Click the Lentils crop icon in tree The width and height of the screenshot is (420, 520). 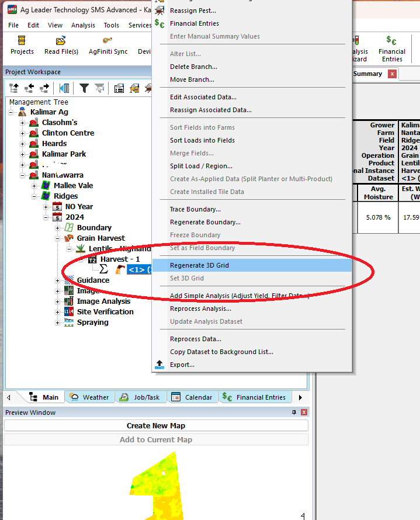(81, 248)
